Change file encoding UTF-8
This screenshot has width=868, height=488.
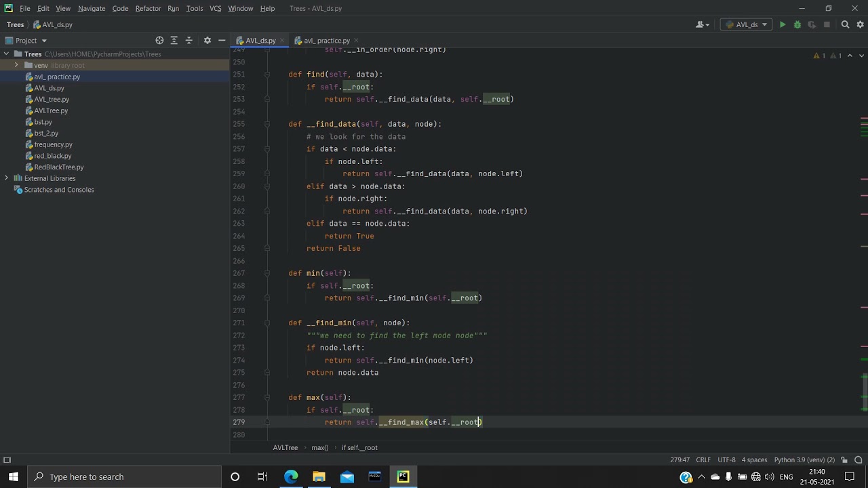click(726, 460)
